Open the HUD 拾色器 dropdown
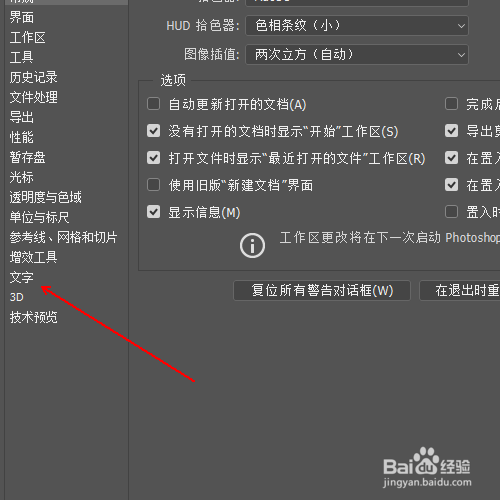This screenshot has width=500, height=500. click(x=357, y=26)
